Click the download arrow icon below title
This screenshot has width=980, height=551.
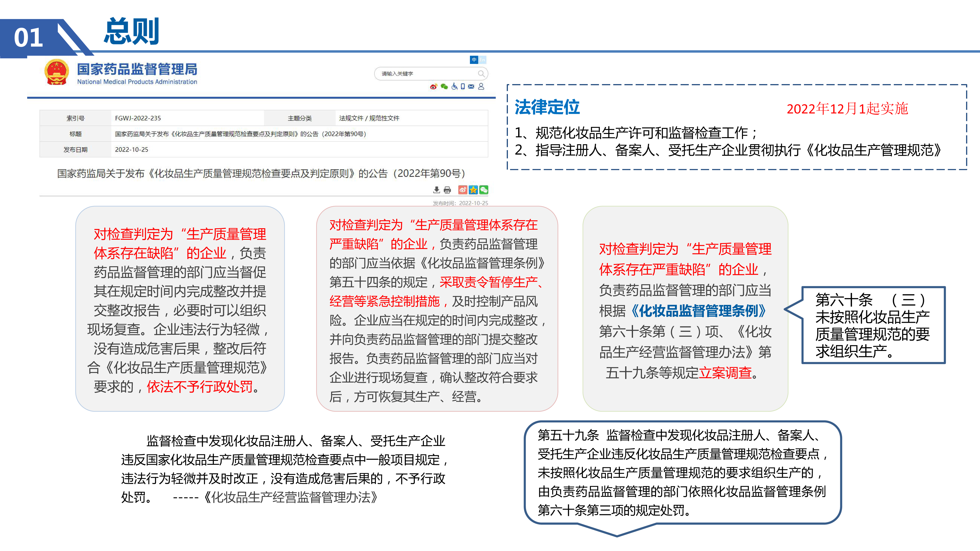point(437,190)
